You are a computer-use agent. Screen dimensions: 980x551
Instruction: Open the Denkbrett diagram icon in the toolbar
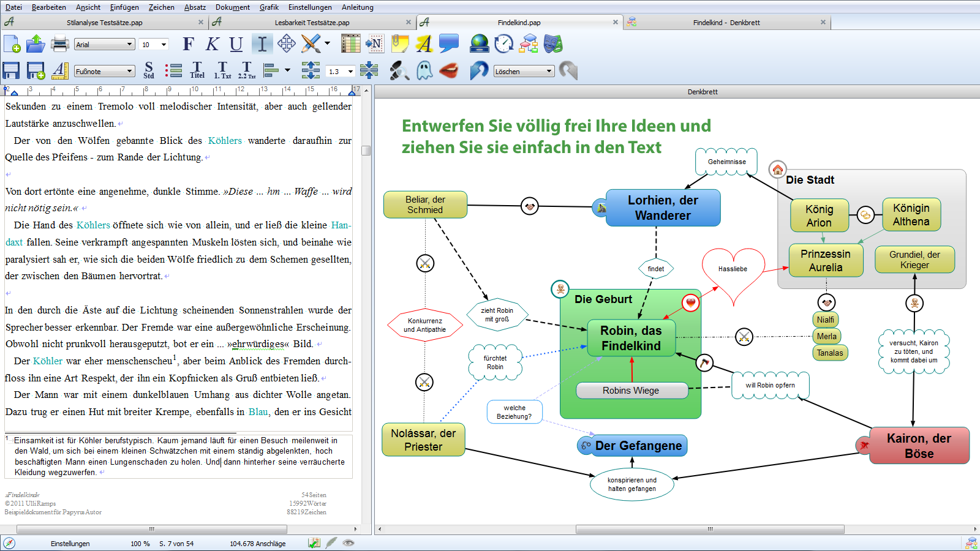[529, 44]
